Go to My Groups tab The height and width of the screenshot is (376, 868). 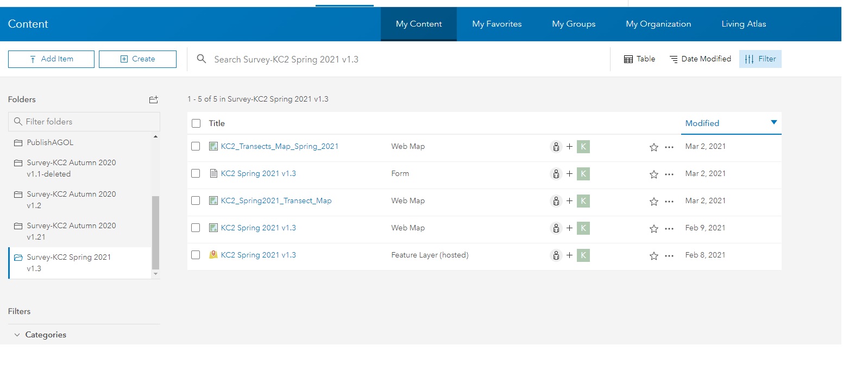pos(574,24)
